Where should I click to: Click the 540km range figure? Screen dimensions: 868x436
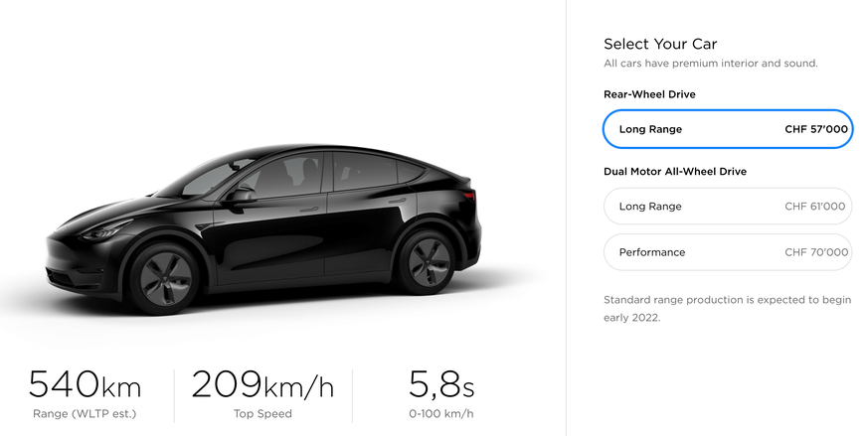tap(85, 384)
